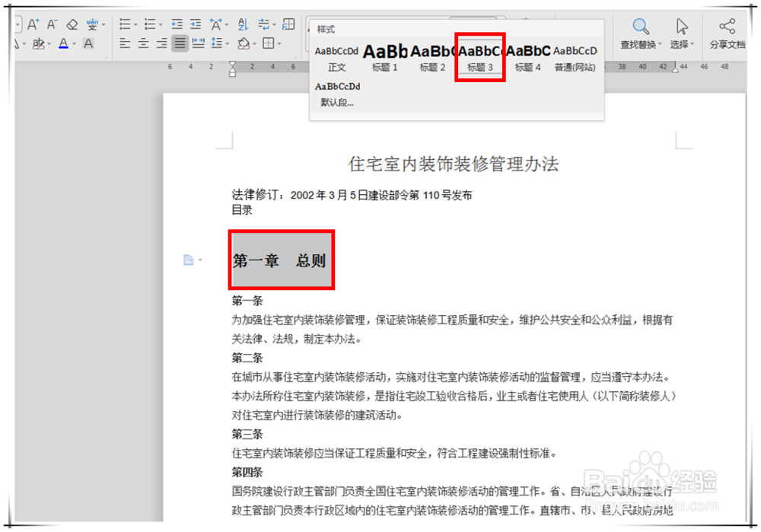This screenshot has height=532, width=761.
Task: Open the Find and Replace tool
Action: click(x=641, y=30)
